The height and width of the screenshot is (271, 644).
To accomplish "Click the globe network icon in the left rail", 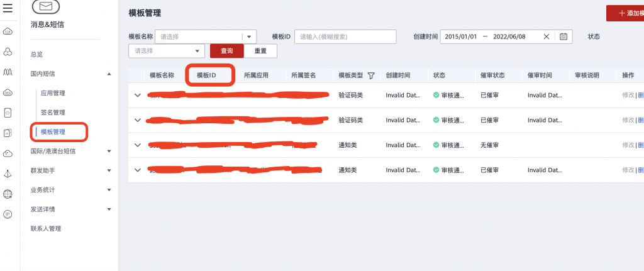I will pos(8,194).
